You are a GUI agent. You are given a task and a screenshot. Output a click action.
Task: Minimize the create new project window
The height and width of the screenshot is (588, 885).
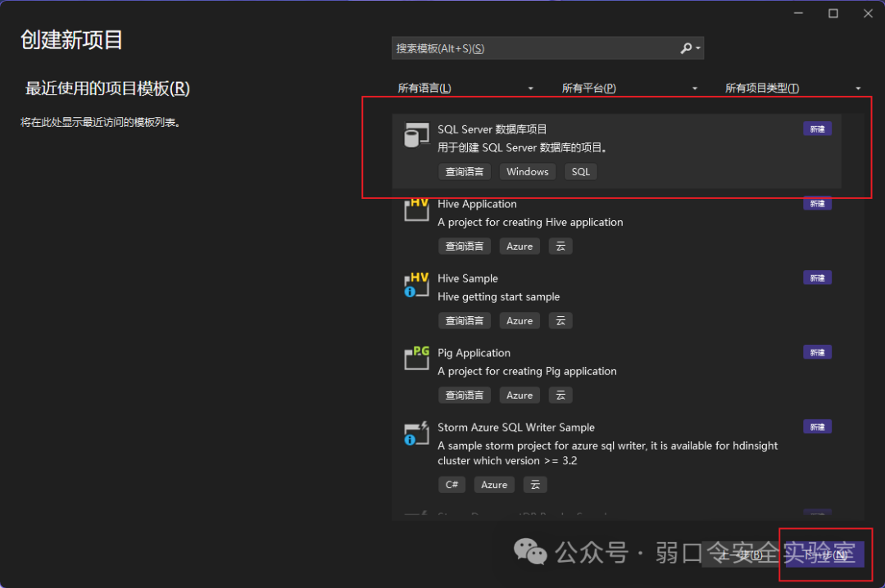[798, 14]
